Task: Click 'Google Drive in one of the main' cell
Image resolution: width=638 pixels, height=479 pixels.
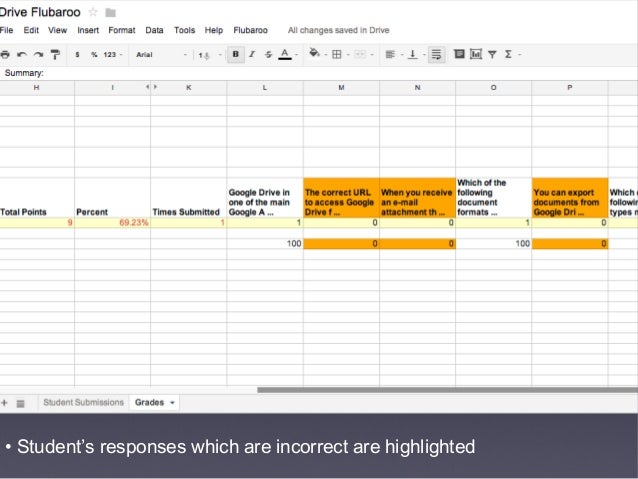Action: point(265,197)
